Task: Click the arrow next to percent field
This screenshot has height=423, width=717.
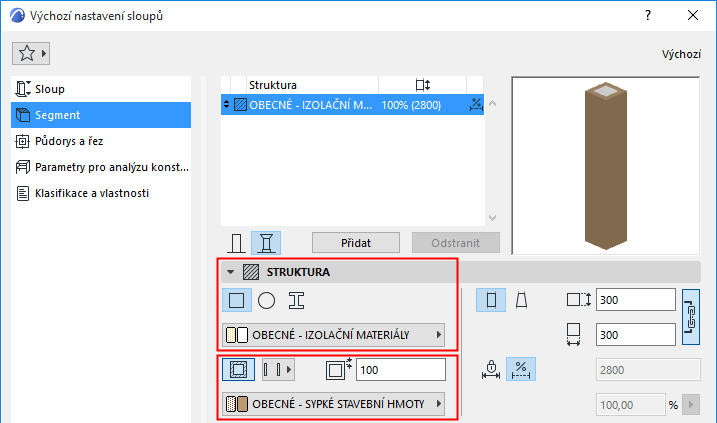Action: 691,405
